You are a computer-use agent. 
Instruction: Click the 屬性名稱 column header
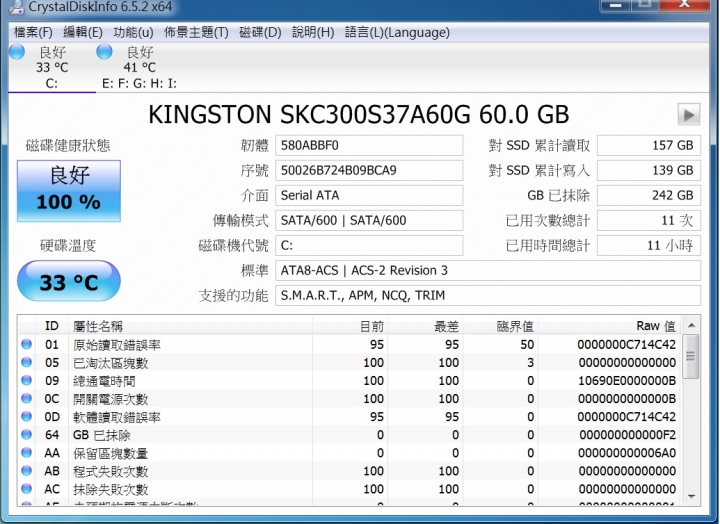(190, 326)
